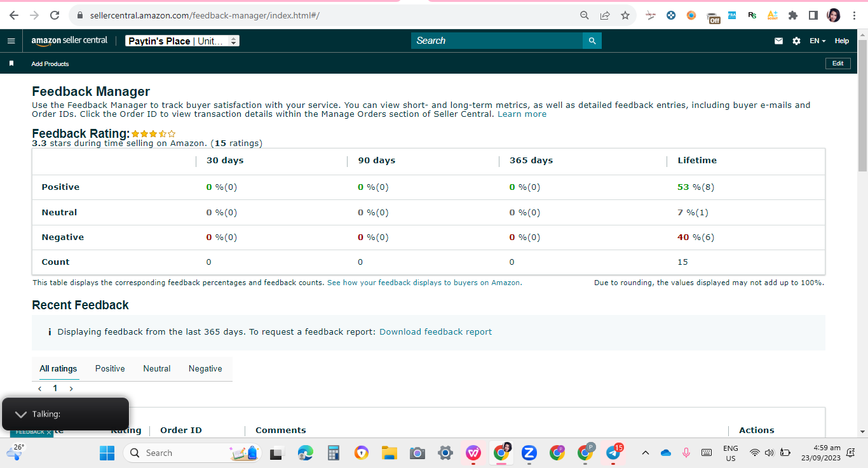
Task: Open the Chrome extensions puzzle menu
Action: [x=793, y=15]
